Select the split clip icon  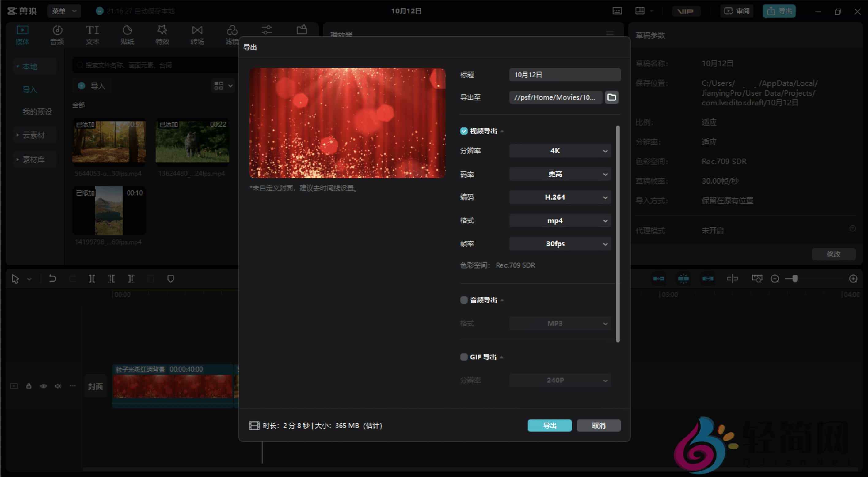coord(91,278)
